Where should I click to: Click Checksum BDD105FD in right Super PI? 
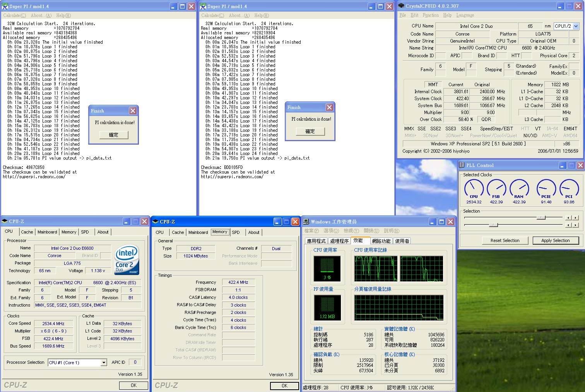222,167
